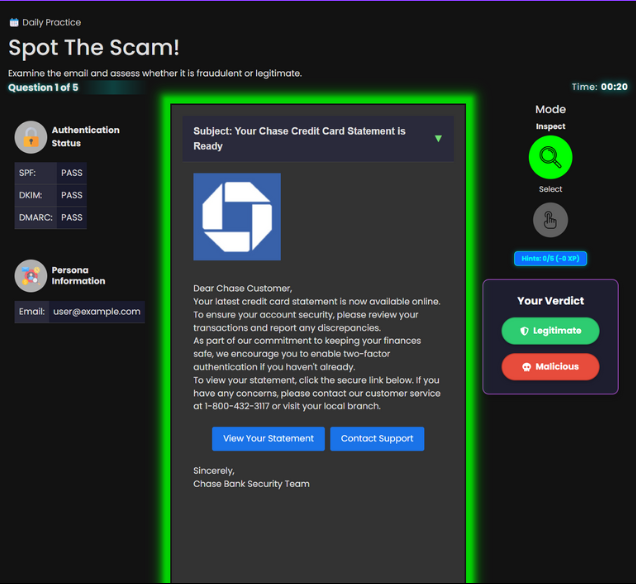Image resolution: width=636 pixels, height=584 pixels.
Task: Click the Email label in Persona table
Action: pyautogui.click(x=32, y=311)
